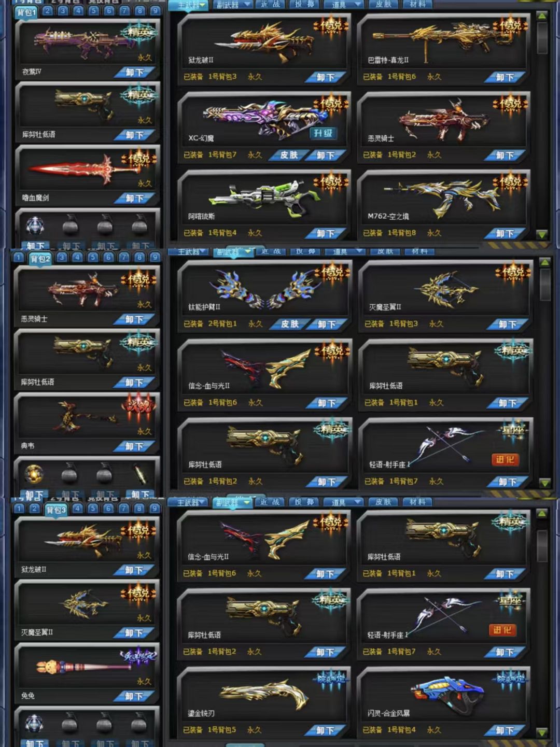Switch to the 背包3 tab
Image resolution: width=560 pixels, height=747 pixels.
(x=56, y=510)
